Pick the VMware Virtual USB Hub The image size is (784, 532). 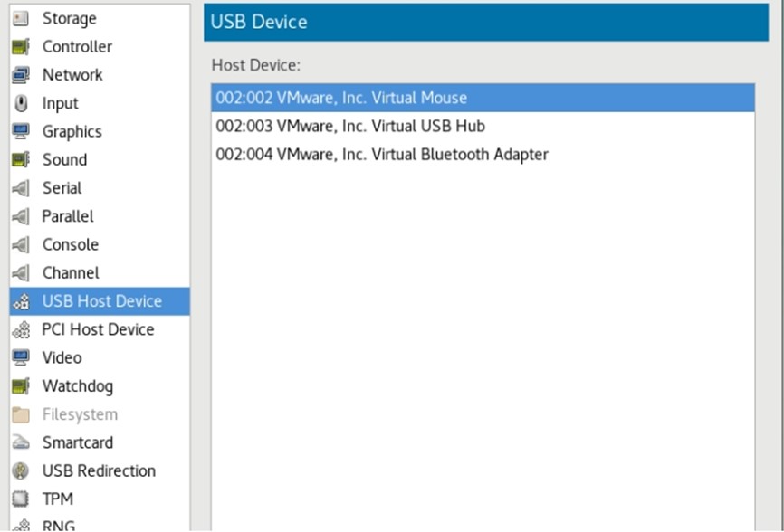click(350, 126)
